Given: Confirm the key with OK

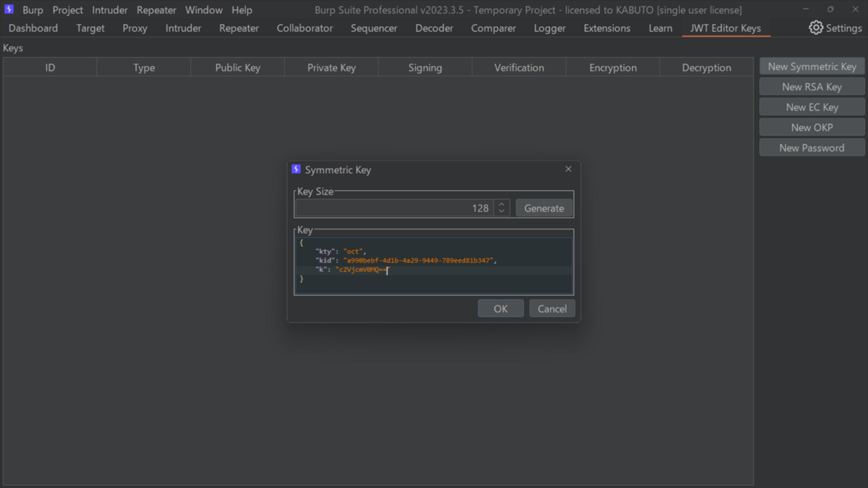Looking at the screenshot, I should tap(501, 309).
